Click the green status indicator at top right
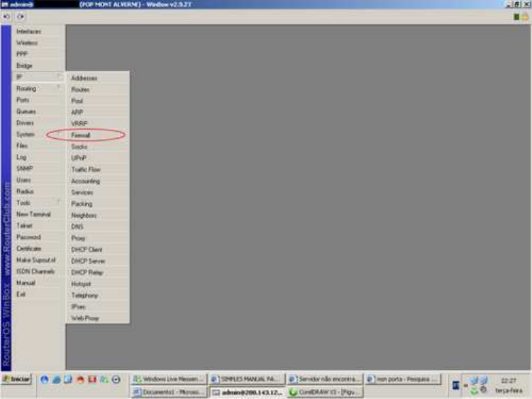The width and height of the screenshot is (532, 399). tap(516, 16)
